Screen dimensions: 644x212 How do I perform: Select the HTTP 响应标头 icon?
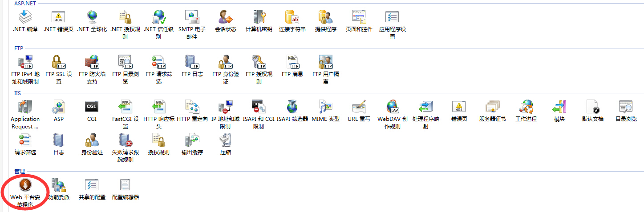pyautogui.click(x=159, y=107)
